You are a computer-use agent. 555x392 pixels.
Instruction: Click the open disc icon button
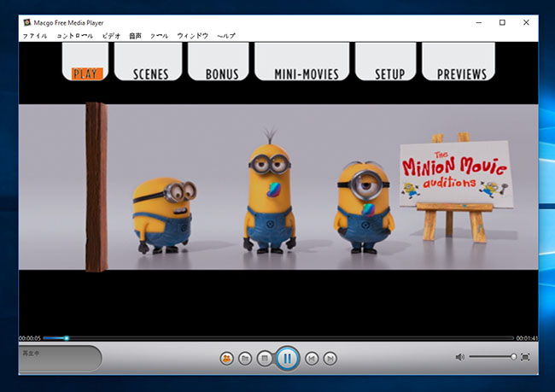(226, 359)
